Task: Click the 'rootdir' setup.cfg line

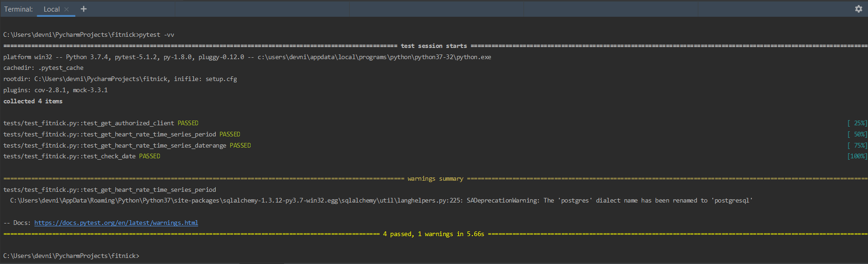Action: [120, 79]
